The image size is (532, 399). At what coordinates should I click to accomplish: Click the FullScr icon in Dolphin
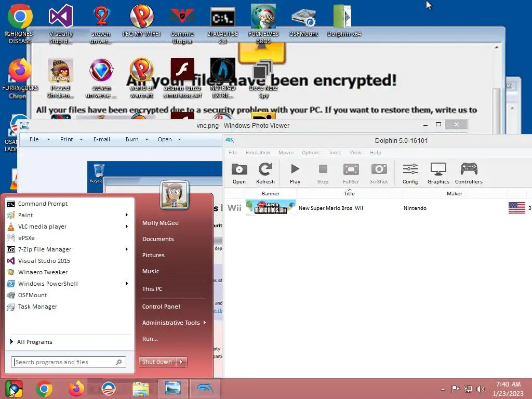tap(351, 174)
